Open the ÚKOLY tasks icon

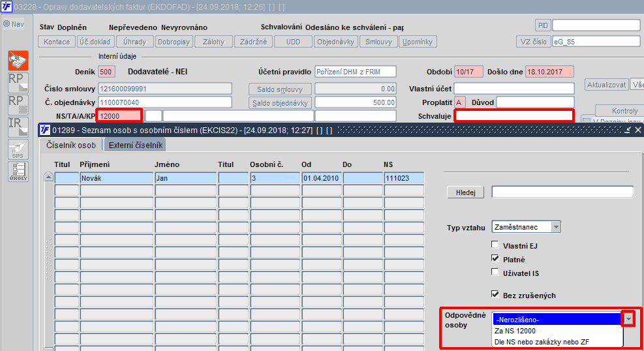(18, 172)
